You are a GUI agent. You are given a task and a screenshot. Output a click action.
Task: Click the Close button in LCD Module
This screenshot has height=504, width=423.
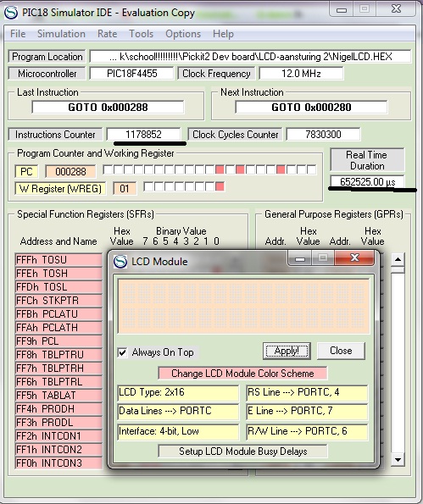point(341,351)
